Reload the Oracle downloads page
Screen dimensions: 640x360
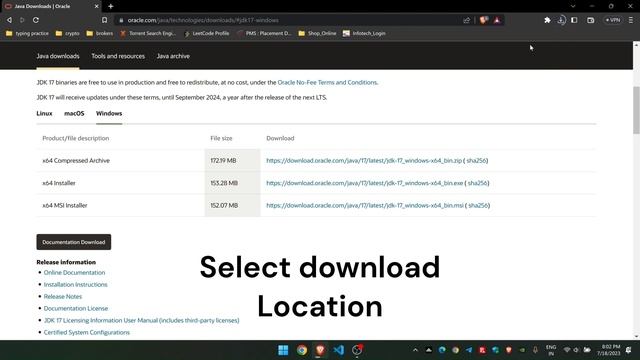tap(36, 20)
